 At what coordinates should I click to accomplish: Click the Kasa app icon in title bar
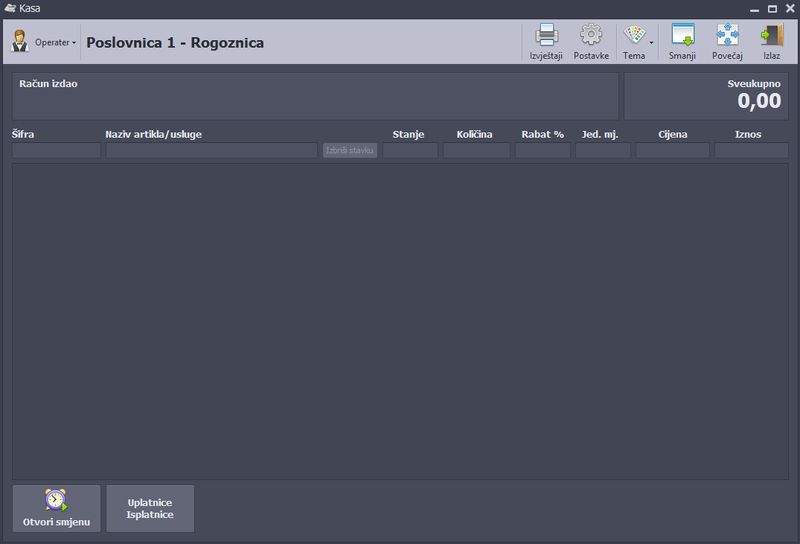pos(9,8)
